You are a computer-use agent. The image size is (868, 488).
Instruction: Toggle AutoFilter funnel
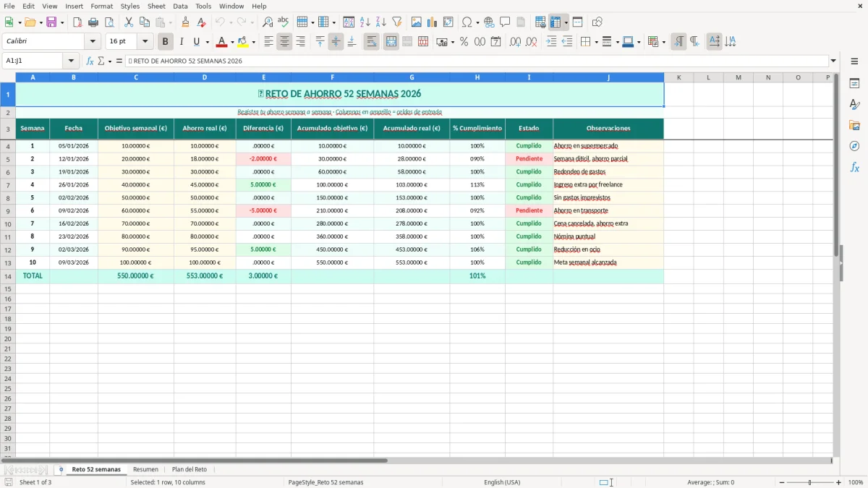pyautogui.click(x=397, y=22)
